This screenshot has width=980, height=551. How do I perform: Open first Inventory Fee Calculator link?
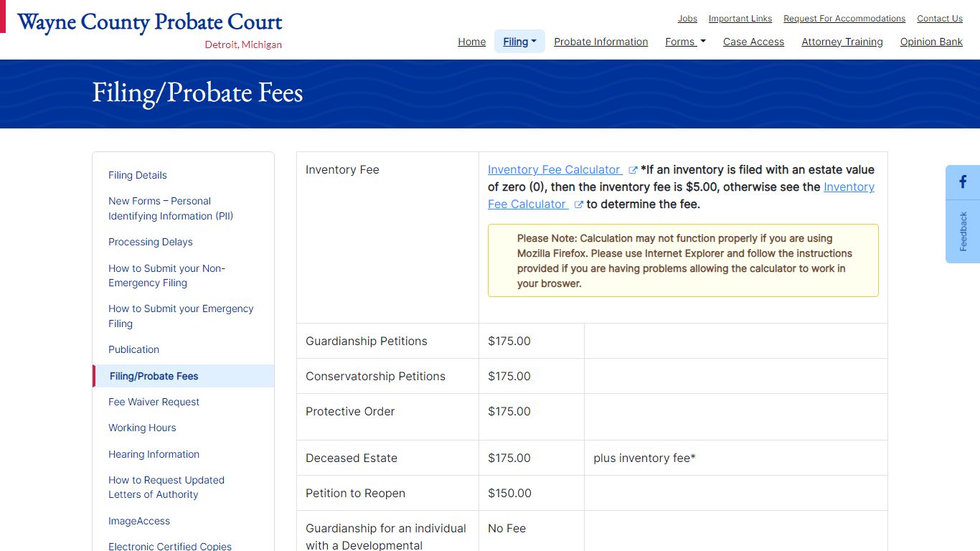pos(554,170)
